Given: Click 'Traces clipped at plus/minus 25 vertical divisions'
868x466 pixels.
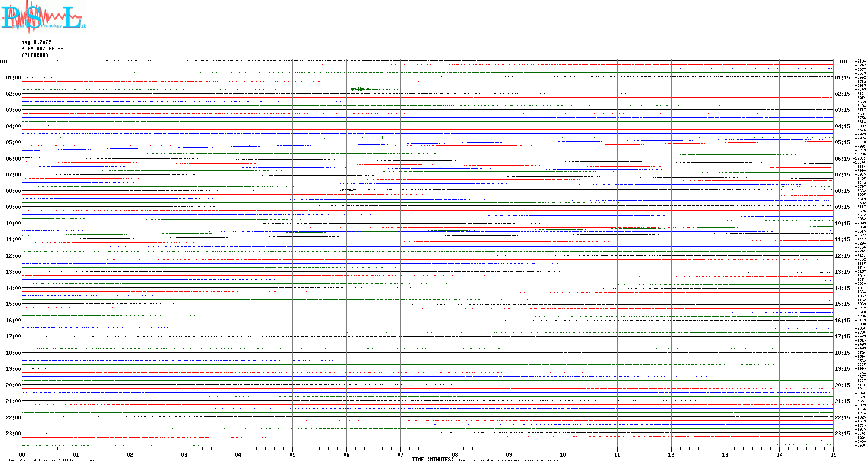Looking at the screenshot, I should coord(512,460).
